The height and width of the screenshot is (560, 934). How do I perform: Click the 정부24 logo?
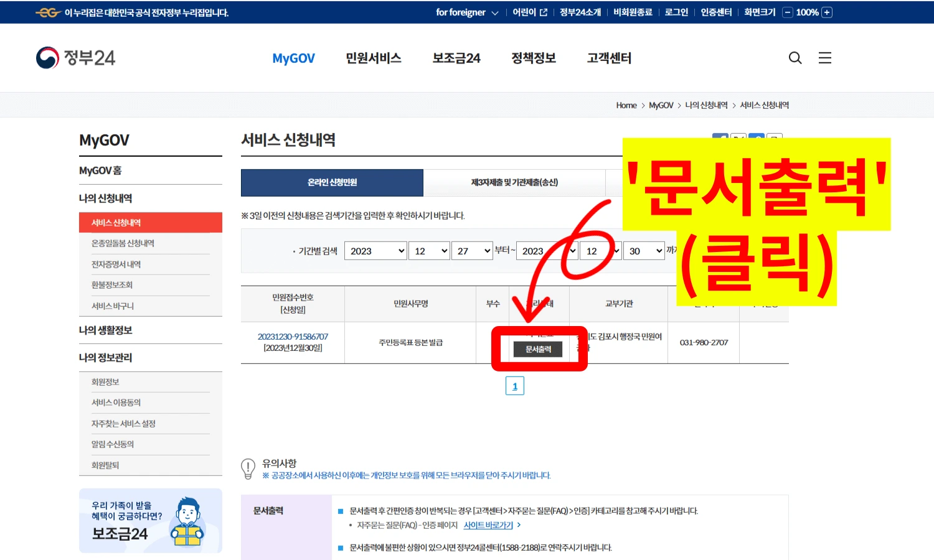[75, 58]
